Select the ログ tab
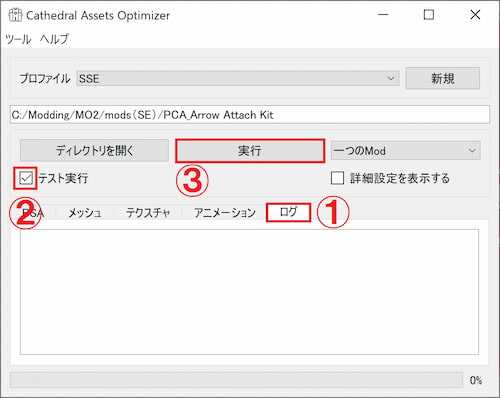This screenshot has height=398, width=500. (x=288, y=212)
